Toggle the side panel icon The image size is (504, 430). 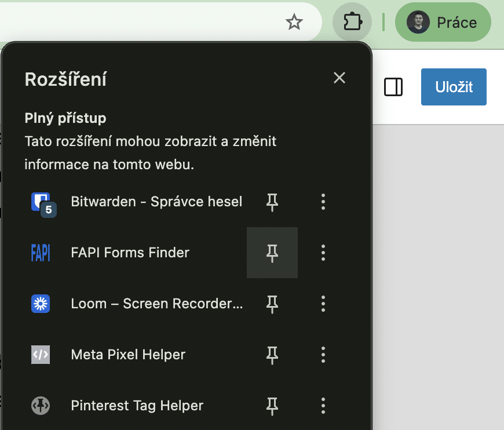tap(393, 87)
